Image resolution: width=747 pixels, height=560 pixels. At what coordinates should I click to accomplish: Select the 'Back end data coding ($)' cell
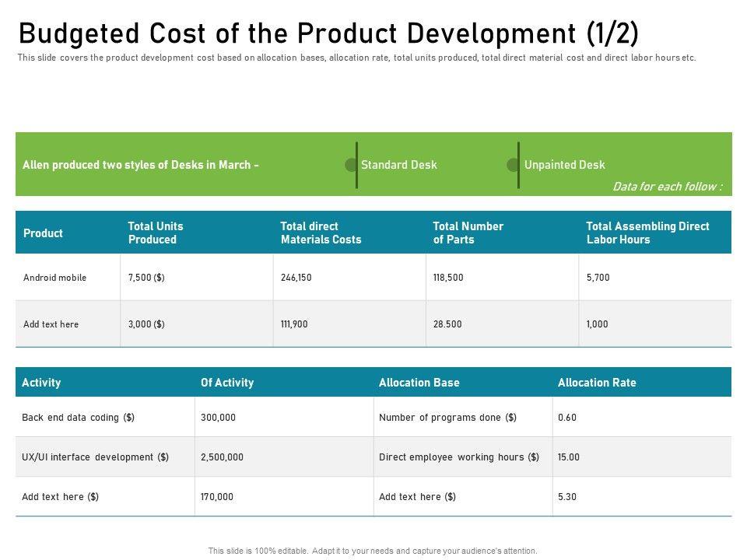coord(78,418)
